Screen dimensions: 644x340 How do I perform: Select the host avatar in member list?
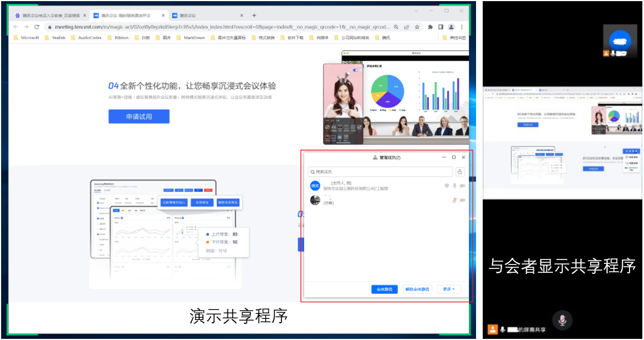point(315,186)
